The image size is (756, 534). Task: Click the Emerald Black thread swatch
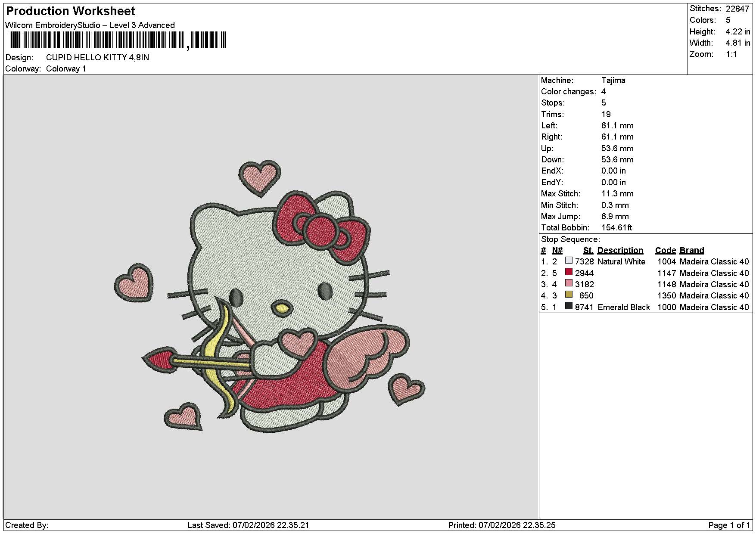(x=569, y=306)
